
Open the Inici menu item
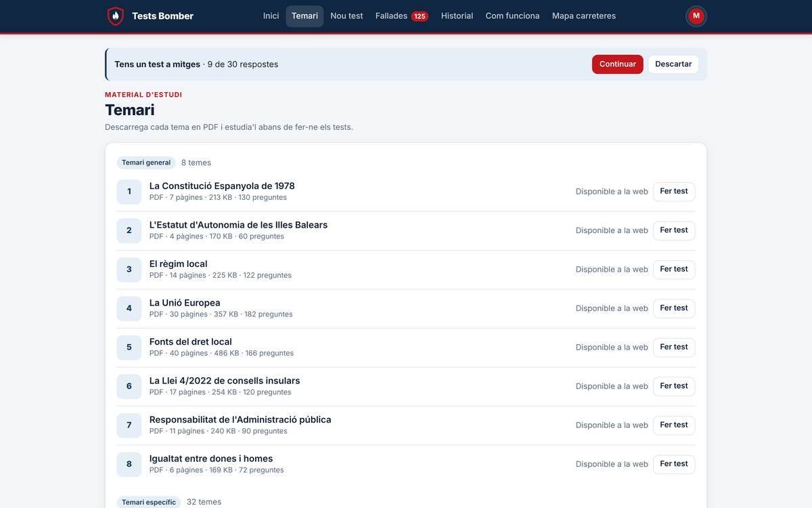[x=271, y=16]
